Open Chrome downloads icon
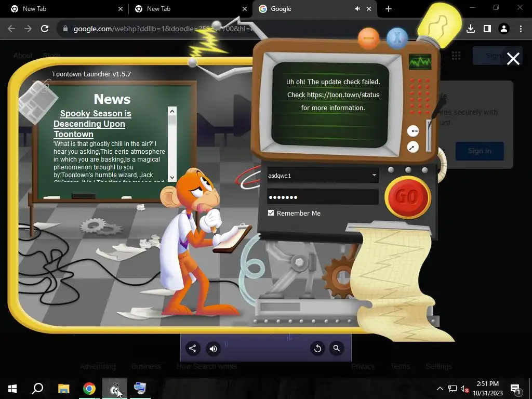The width and height of the screenshot is (532, 399). point(471,29)
